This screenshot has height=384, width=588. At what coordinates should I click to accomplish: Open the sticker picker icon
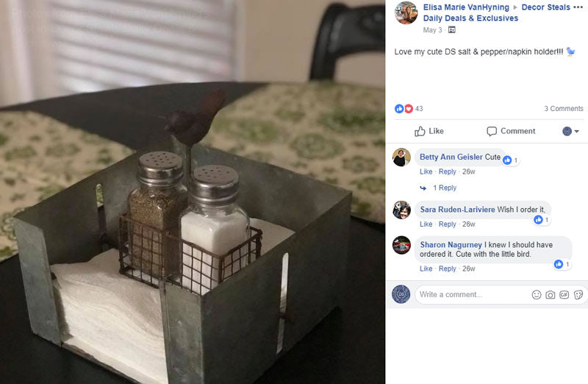tap(578, 295)
